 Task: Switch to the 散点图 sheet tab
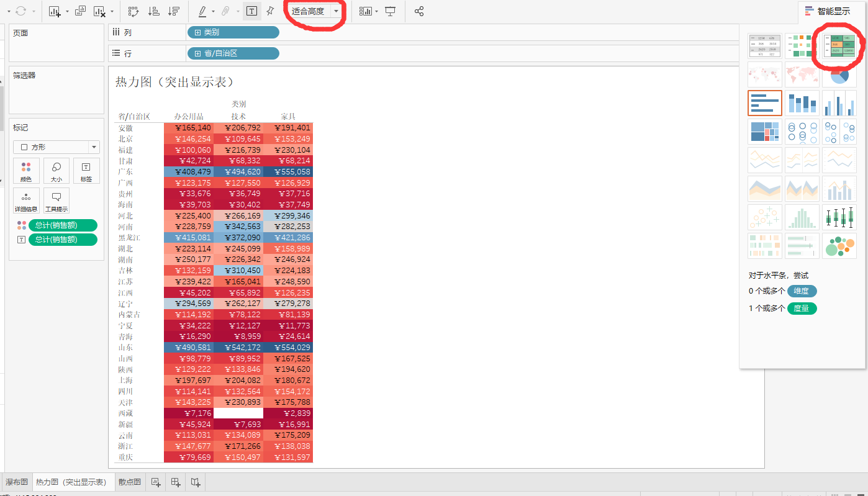point(129,482)
